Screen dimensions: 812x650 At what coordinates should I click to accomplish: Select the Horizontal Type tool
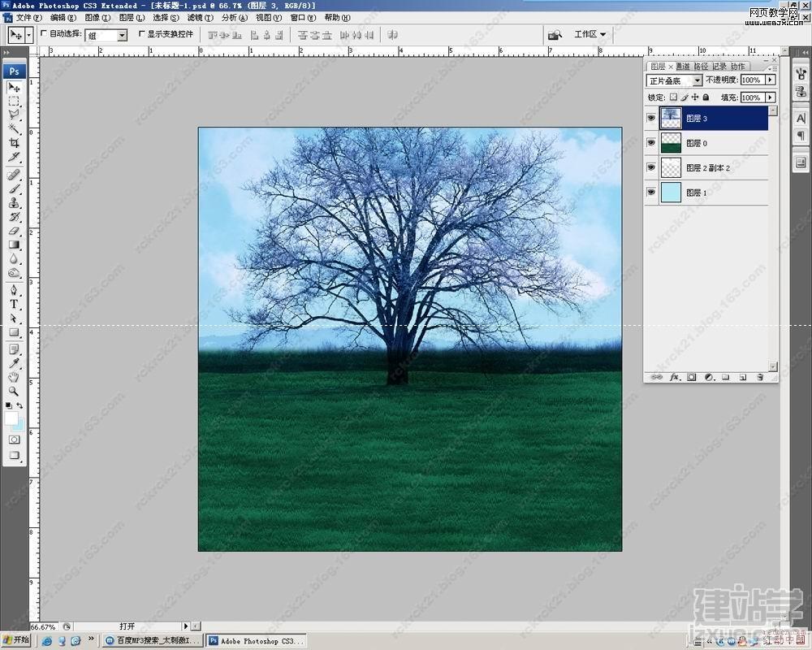(x=14, y=304)
